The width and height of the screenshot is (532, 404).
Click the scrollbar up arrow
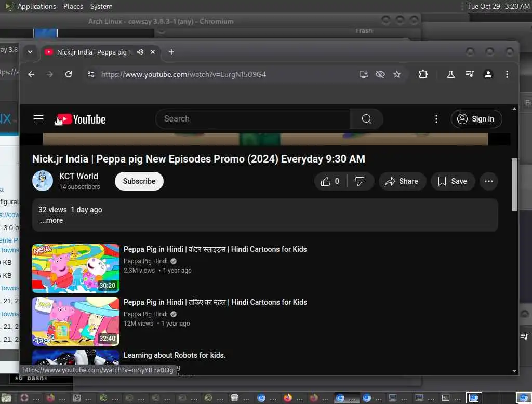click(514, 109)
